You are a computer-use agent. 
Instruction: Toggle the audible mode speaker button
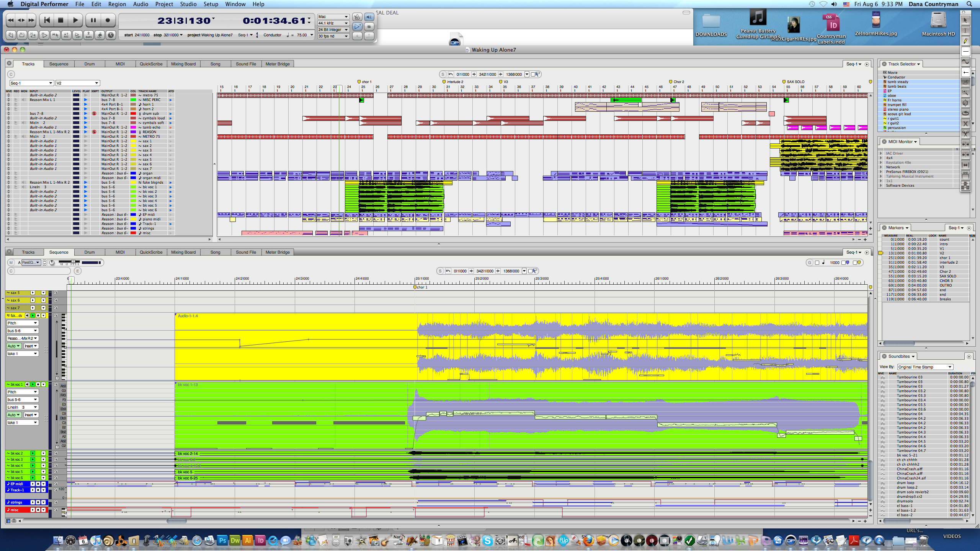click(x=369, y=17)
